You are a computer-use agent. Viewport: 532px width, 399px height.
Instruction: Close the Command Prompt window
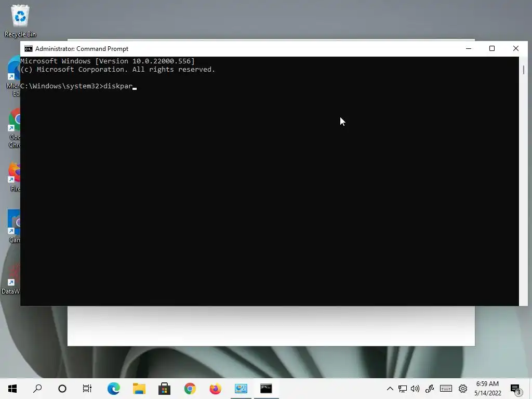pyautogui.click(x=516, y=48)
